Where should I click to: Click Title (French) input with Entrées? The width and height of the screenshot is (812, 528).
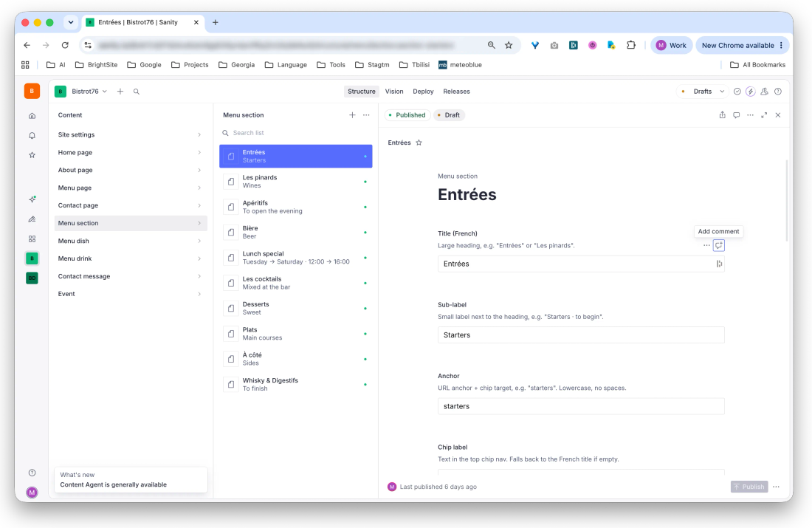[x=581, y=264]
